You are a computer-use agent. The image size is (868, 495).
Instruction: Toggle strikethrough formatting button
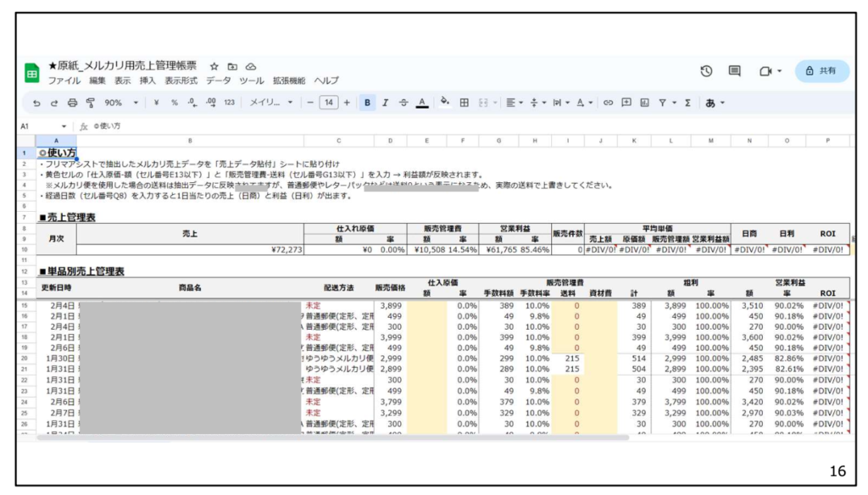(403, 103)
